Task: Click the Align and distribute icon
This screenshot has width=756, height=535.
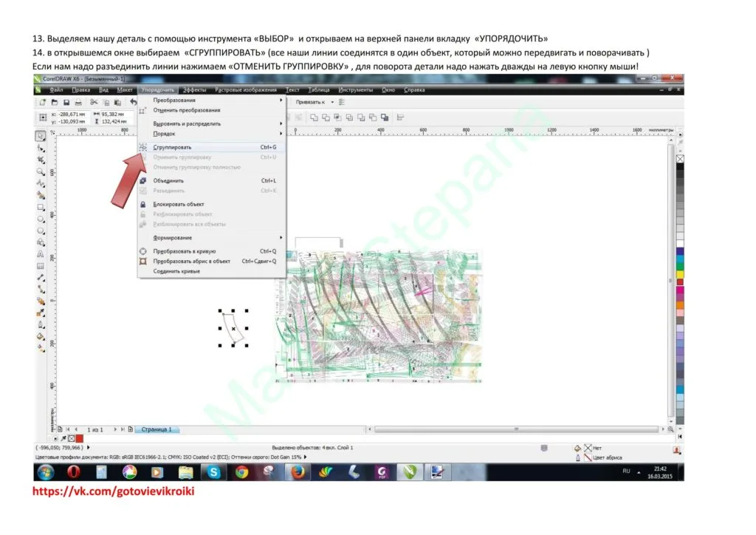Action: [400, 117]
